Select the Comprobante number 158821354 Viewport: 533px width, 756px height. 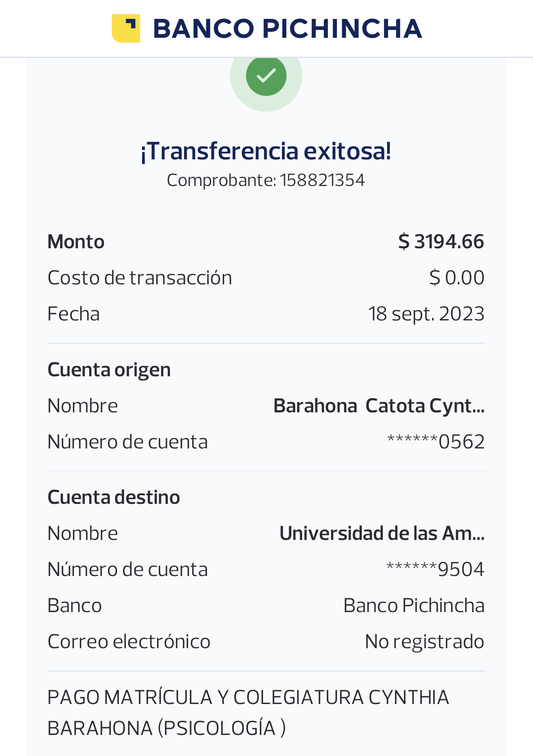pyautogui.click(x=322, y=180)
